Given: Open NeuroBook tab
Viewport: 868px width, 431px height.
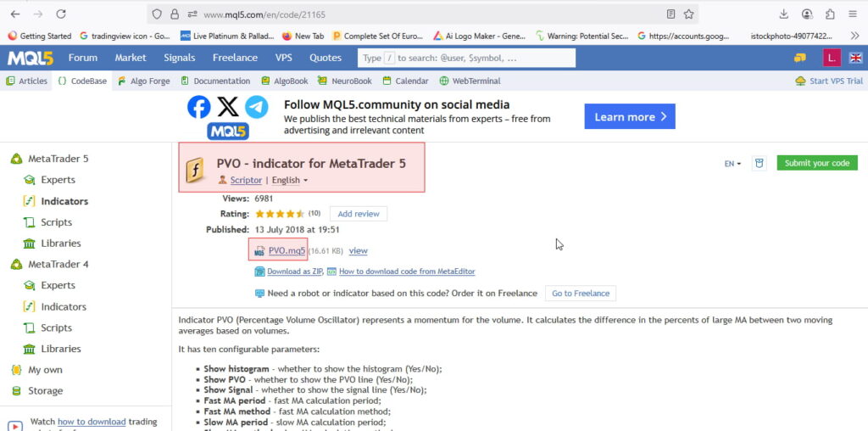Looking at the screenshot, I should (x=345, y=81).
